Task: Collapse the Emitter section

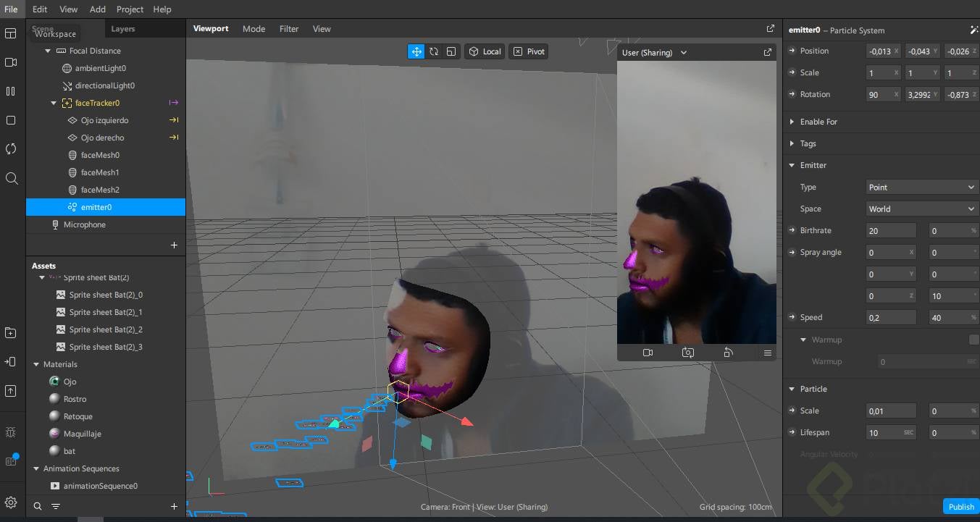Action: click(x=792, y=165)
